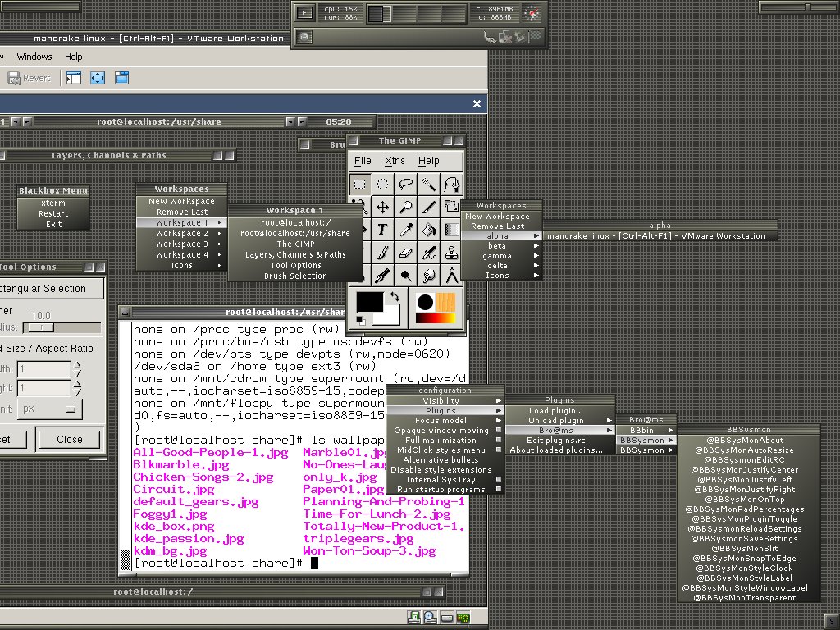This screenshot has width=840, height=630.
Task: Expand the beta workspace submenu
Action: point(501,246)
